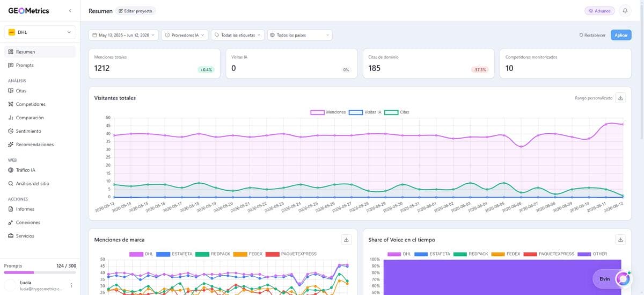Expand the Todos los países filter

click(x=299, y=35)
